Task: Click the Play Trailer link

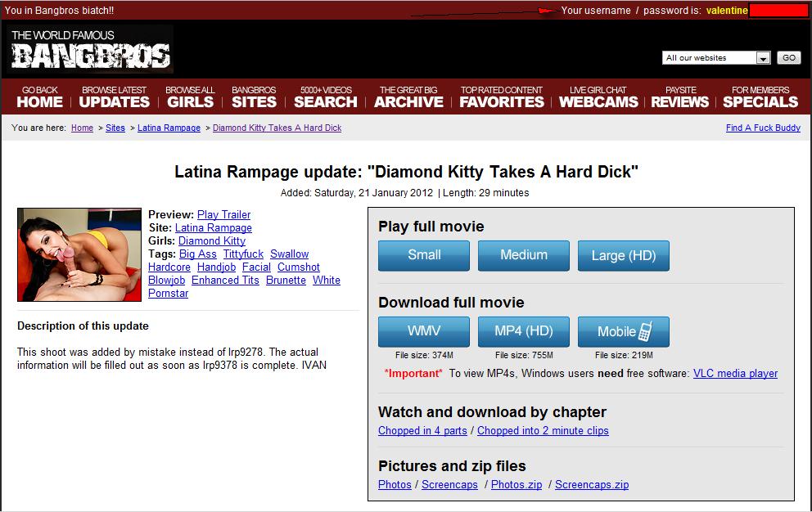Action: (x=223, y=214)
